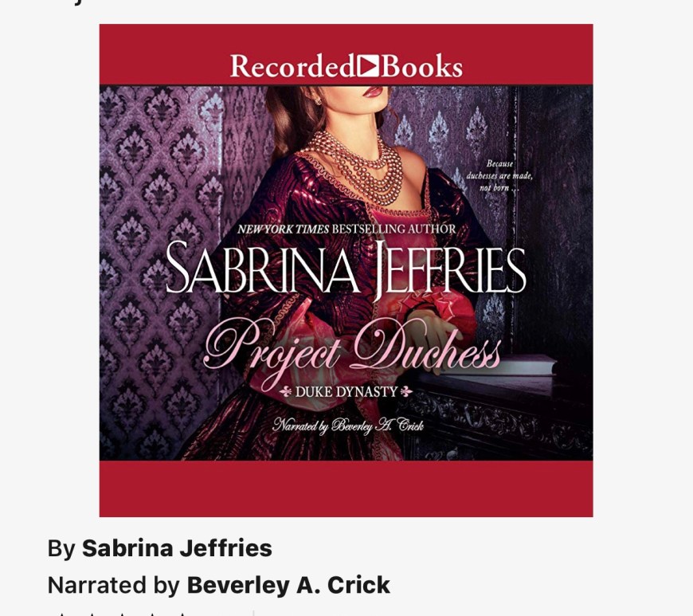This screenshot has height=616, width=693.
Task: Tap the cursive narrator credit on cover
Action: click(348, 426)
